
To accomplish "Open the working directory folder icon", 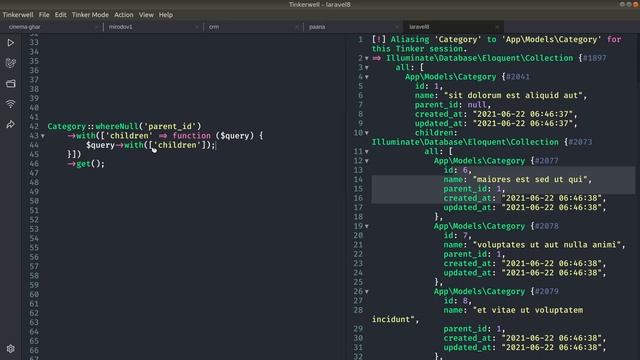I will [x=11, y=84].
